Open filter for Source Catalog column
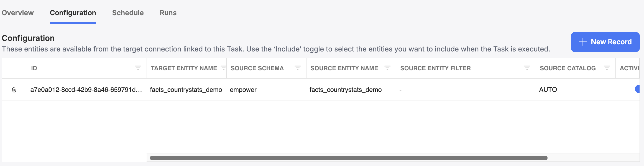Screen dimensions: 644x166 pyautogui.click(x=607, y=68)
